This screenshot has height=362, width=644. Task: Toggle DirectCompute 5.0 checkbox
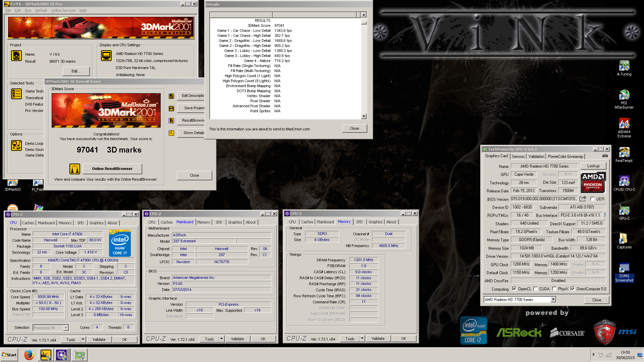coord(573,289)
